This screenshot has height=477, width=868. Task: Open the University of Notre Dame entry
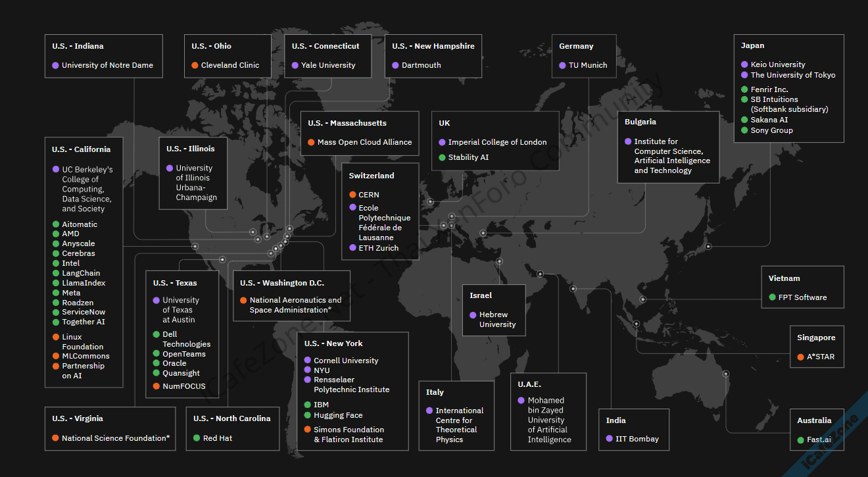107,65
